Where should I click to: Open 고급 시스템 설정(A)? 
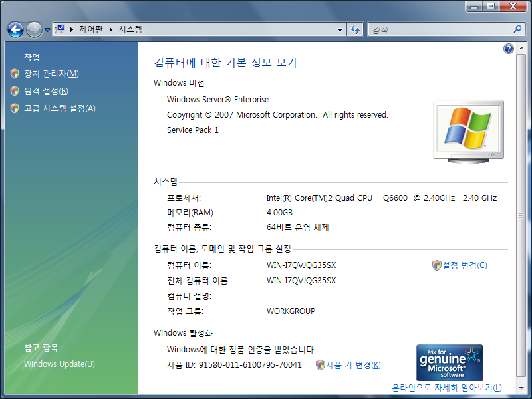[x=60, y=108]
